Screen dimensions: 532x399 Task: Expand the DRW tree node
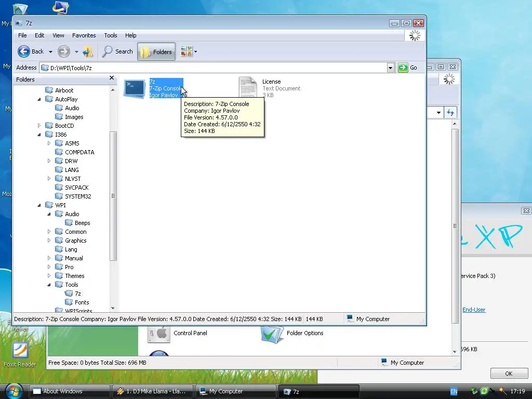(x=49, y=161)
